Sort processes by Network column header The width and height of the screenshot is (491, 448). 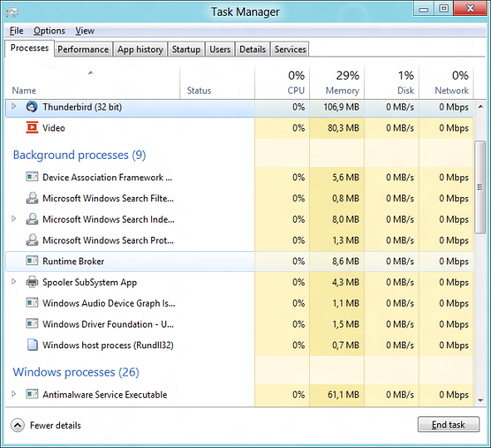click(446, 83)
